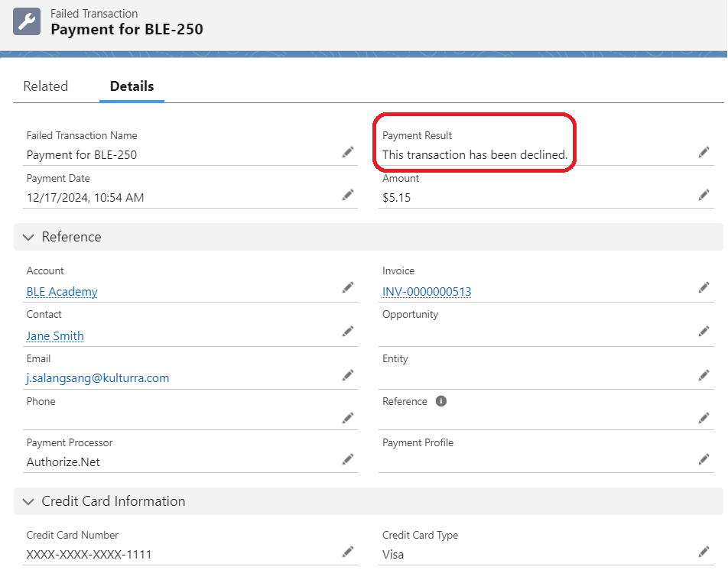Collapse the Credit Card Information section
The height and width of the screenshot is (570, 728).
pyautogui.click(x=29, y=502)
